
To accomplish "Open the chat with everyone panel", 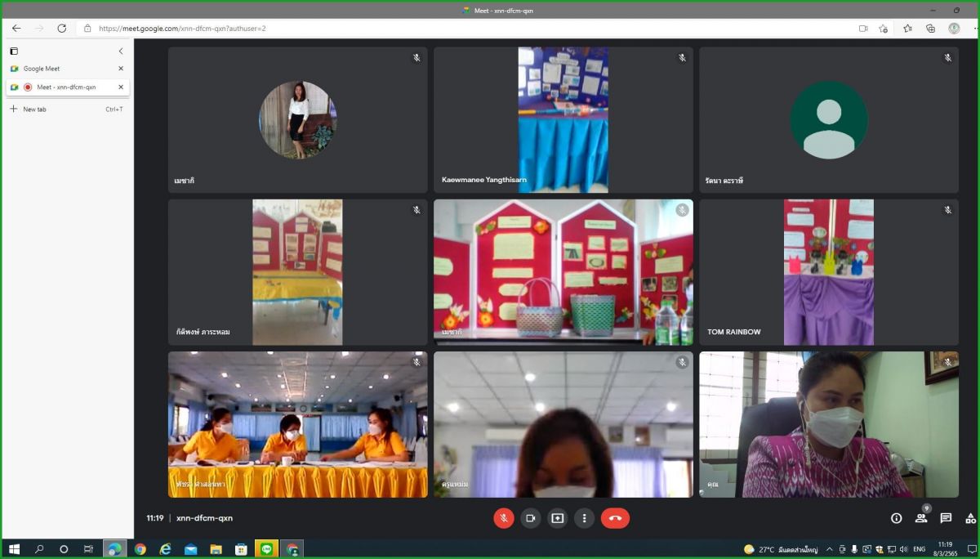I will coord(946,518).
